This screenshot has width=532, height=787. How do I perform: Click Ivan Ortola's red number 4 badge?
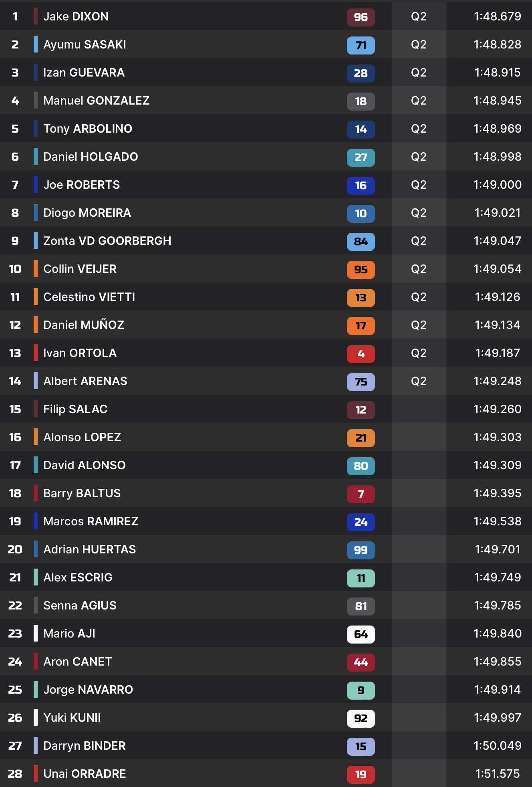point(361,354)
